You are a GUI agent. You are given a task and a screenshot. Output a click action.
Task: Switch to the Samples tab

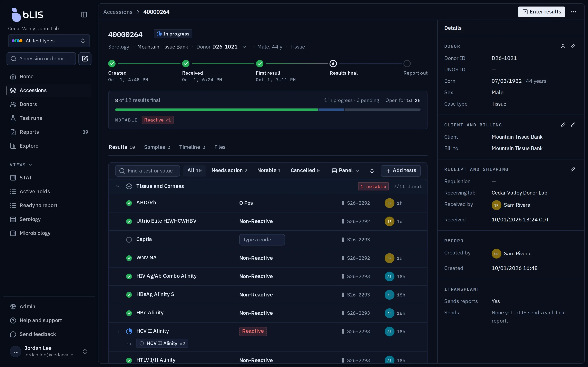click(x=157, y=147)
